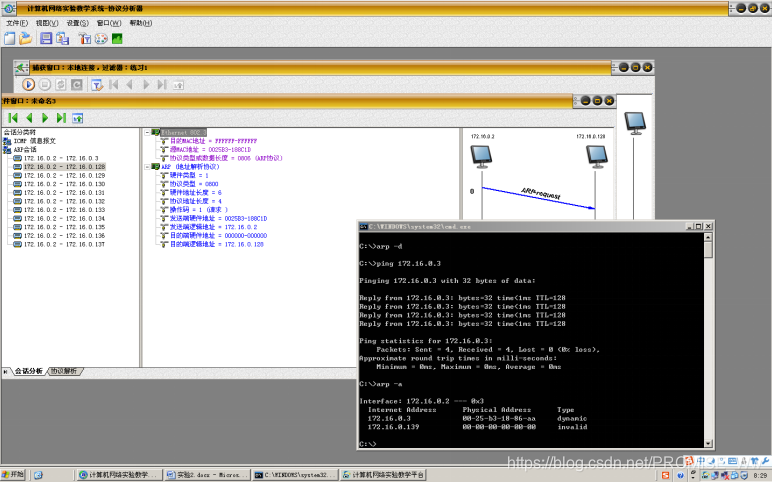Click the ARP request arrow in diagram
Viewport: 772px width, 482px height.
[x=538, y=198]
